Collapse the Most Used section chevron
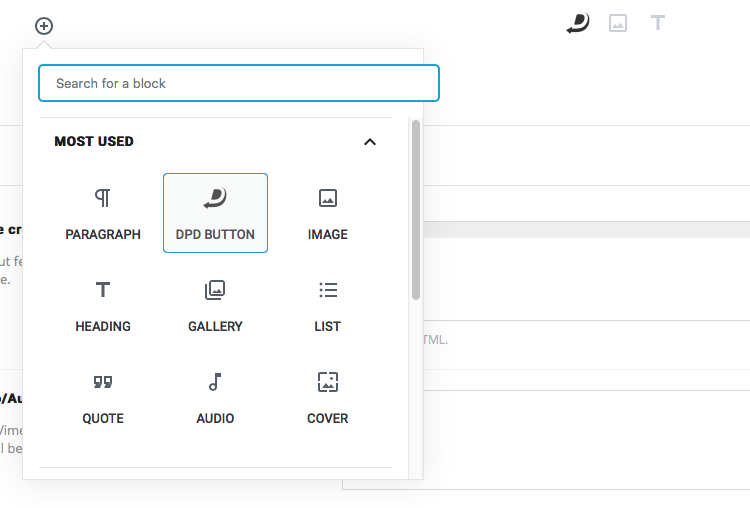 (x=370, y=142)
